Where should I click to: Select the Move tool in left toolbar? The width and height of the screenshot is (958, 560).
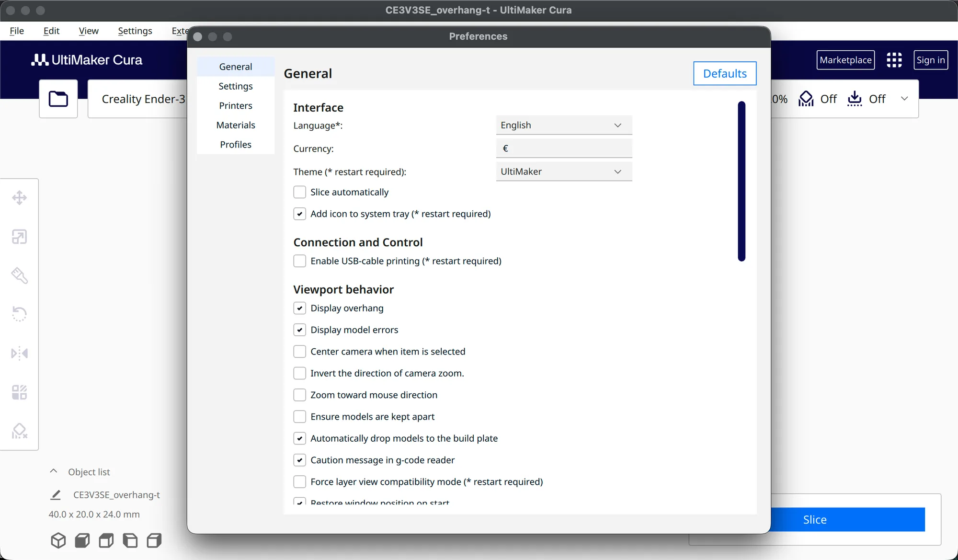(19, 197)
